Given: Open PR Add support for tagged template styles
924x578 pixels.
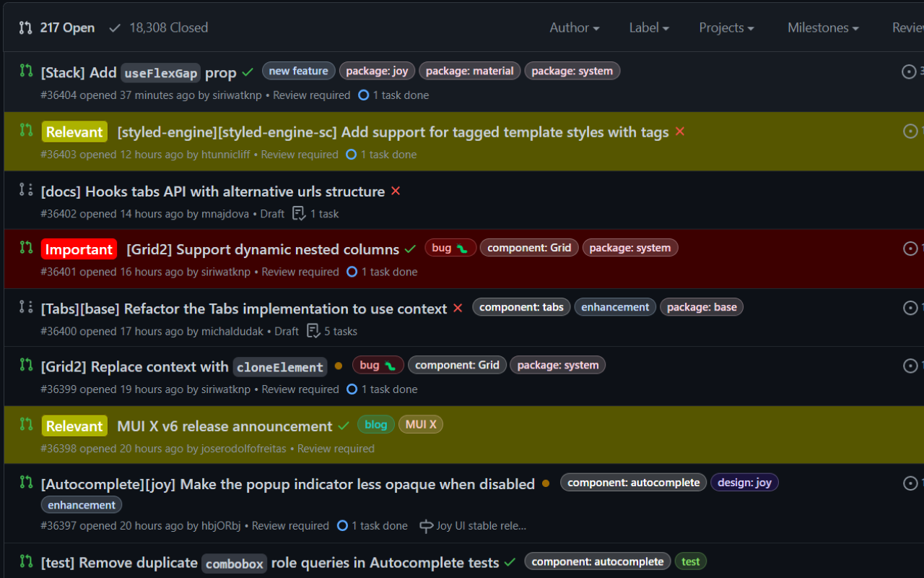Looking at the screenshot, I should pyautogui.click(x=393, y=131).
